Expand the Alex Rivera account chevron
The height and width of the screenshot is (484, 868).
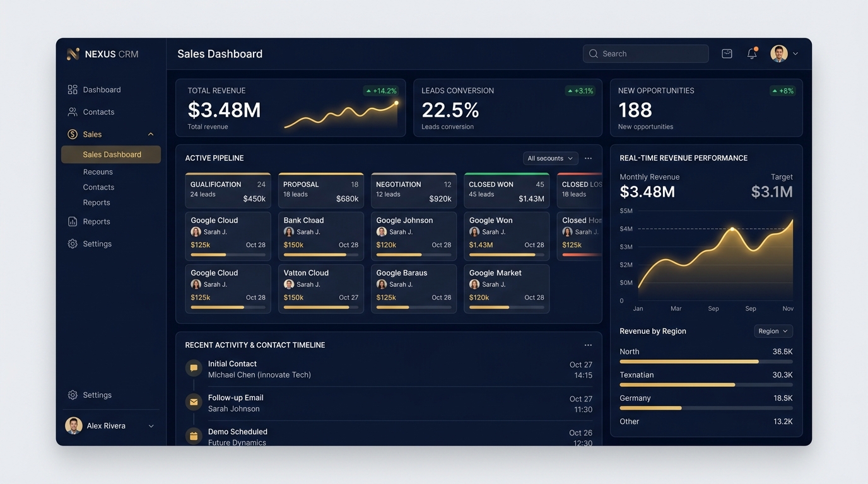pyautogui.click(x=151, y=426)
